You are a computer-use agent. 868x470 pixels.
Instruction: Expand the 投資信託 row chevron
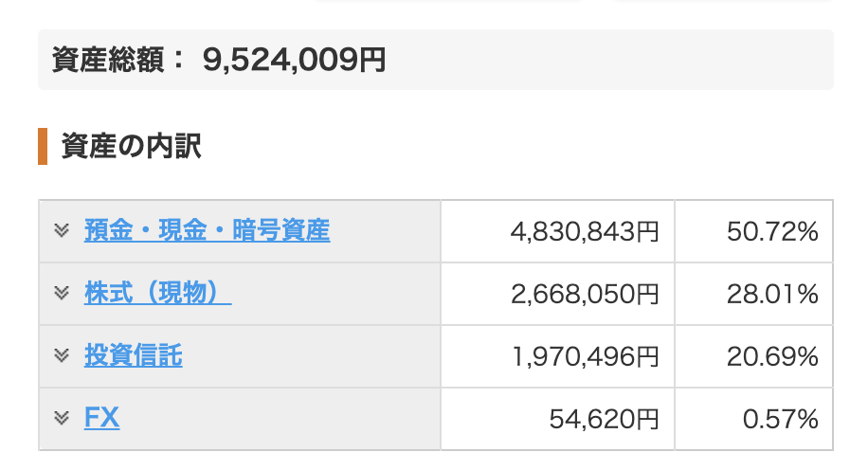(62, 355)
